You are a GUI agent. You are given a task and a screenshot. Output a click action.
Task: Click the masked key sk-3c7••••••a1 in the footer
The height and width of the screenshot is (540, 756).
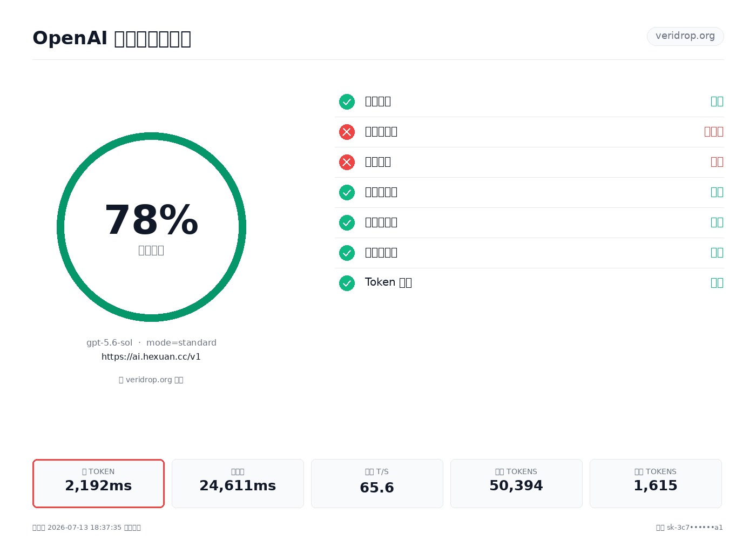click(x=694, y=528)
